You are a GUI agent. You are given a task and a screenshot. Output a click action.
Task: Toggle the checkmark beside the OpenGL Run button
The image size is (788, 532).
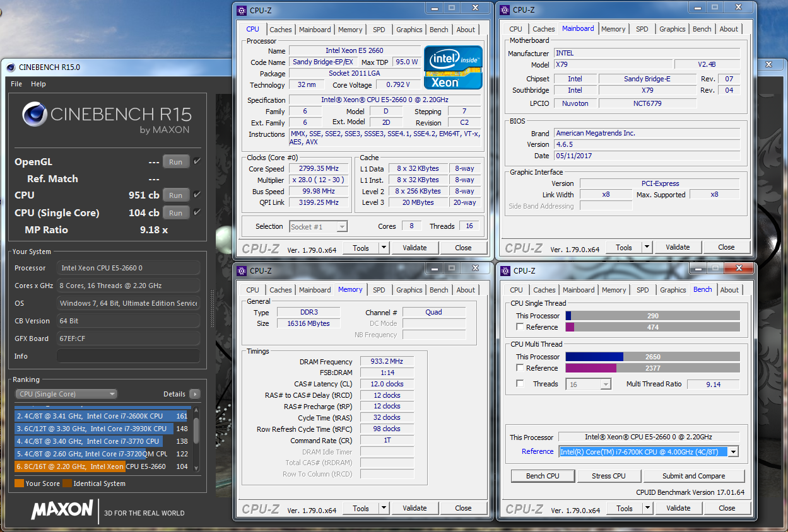pyautogui.click(x=197, y=161)
